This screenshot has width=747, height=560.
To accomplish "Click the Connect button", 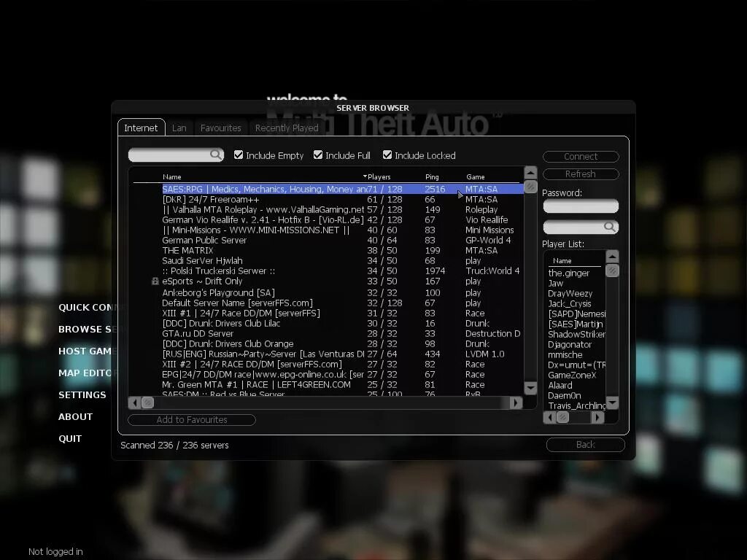I will coord(581,156).
